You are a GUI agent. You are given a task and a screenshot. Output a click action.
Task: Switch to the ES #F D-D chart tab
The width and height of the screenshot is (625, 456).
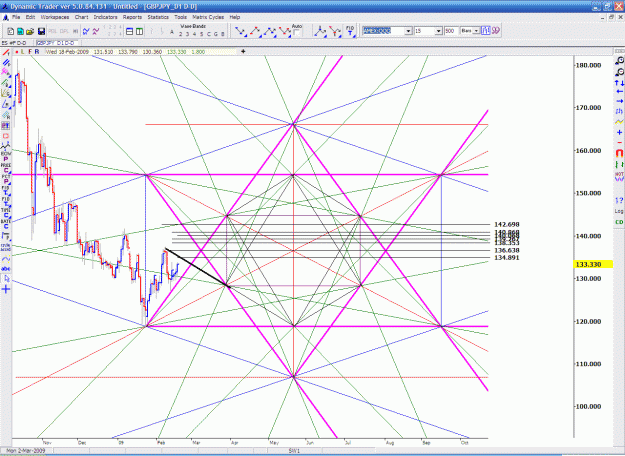click(x=14, y=43)
